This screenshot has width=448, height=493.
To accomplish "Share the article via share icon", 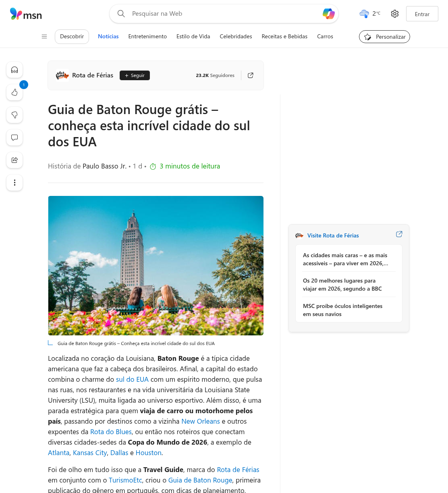I will point(15,160).
